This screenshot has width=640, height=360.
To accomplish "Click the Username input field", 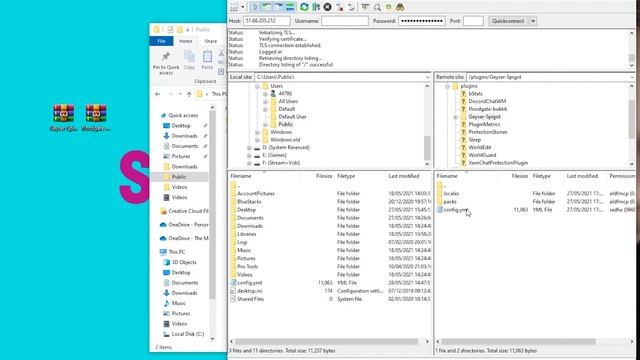I will click(345, 21).
